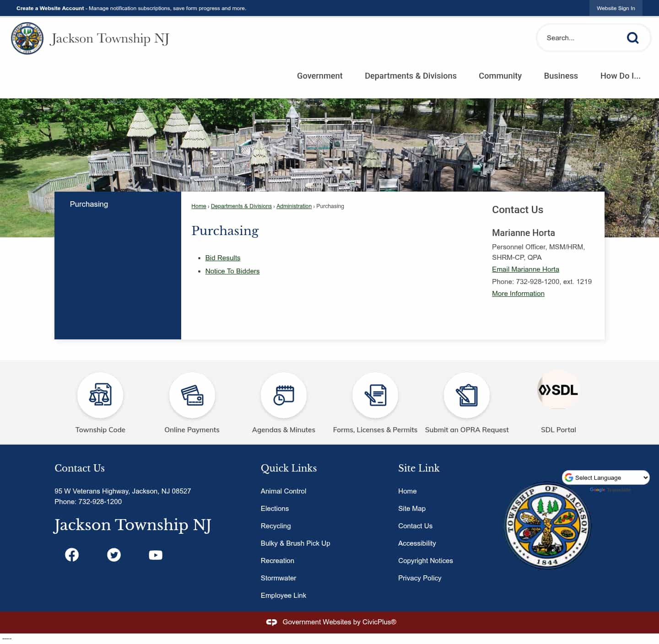Viewport: 659px width, 644px height.
Task: Open the Bid Results link
Action: (x=223, y=258)
